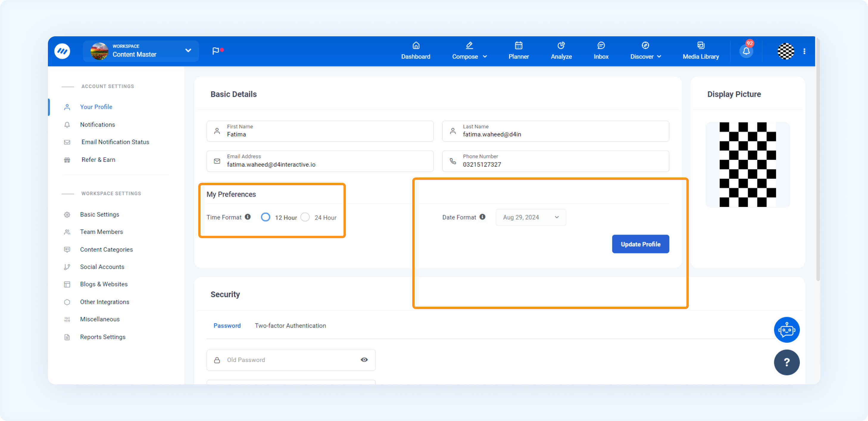The height and width of the screenshot is (421, 868).
Task: Click the Team Members people icon
Action: coord(67,232)
